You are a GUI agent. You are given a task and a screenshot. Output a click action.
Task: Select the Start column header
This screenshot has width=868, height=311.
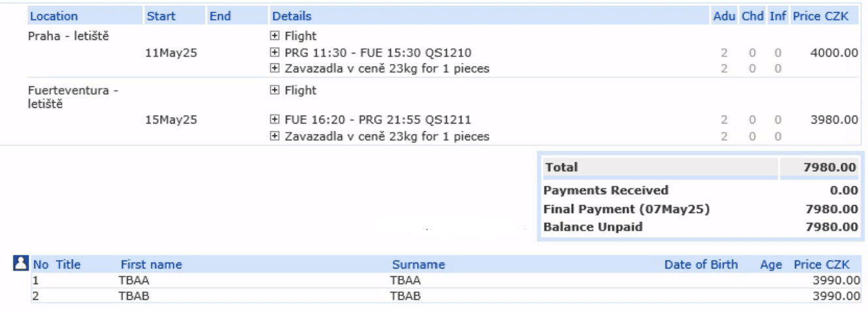pos(161,16)
